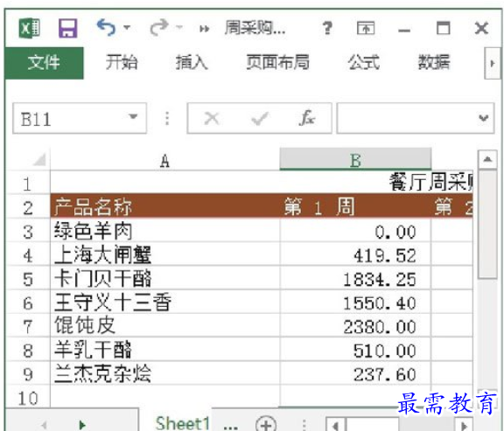
Task: Open Insert Function fx dialog
Action: (307, 118)
